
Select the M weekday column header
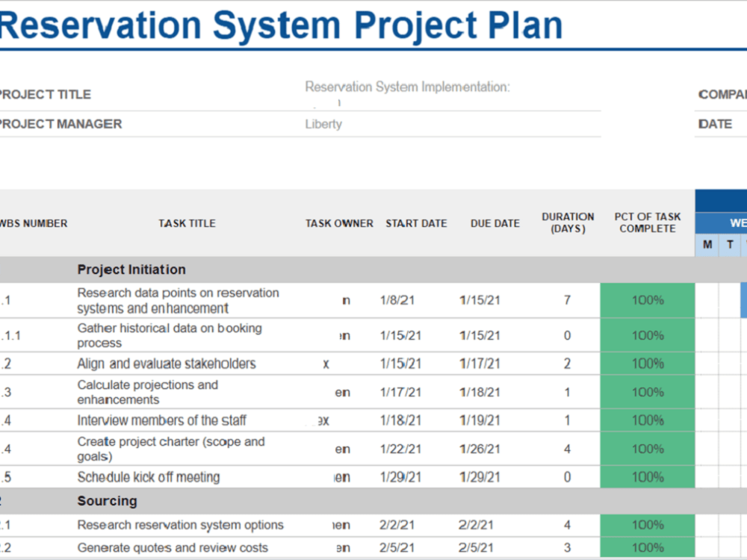tap(706, 244)
